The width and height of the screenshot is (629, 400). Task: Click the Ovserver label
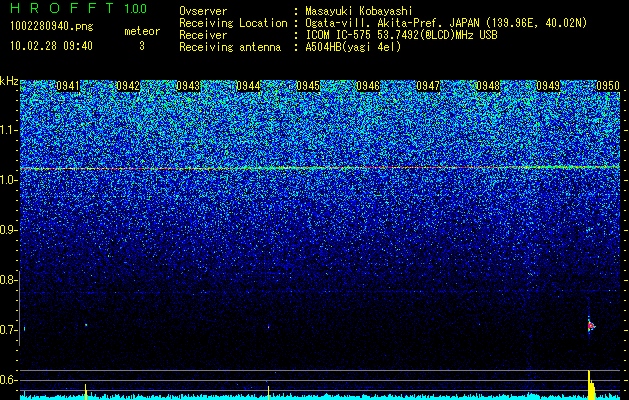(203, 11)
